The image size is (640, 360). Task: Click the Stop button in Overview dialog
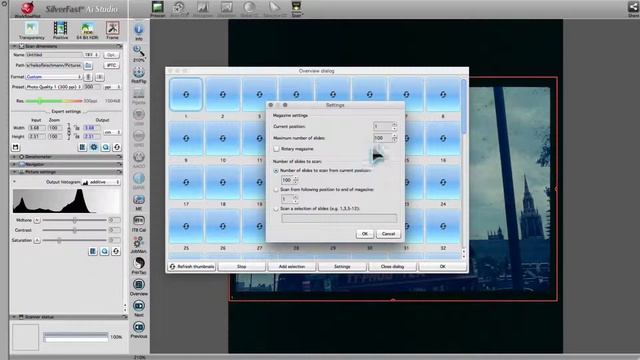(x=242, y=267)
